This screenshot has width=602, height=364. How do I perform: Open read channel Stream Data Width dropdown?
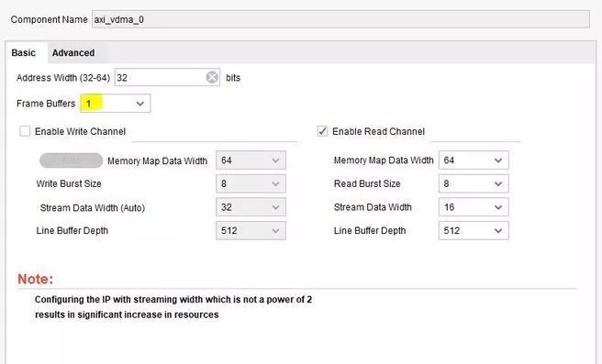474,207
